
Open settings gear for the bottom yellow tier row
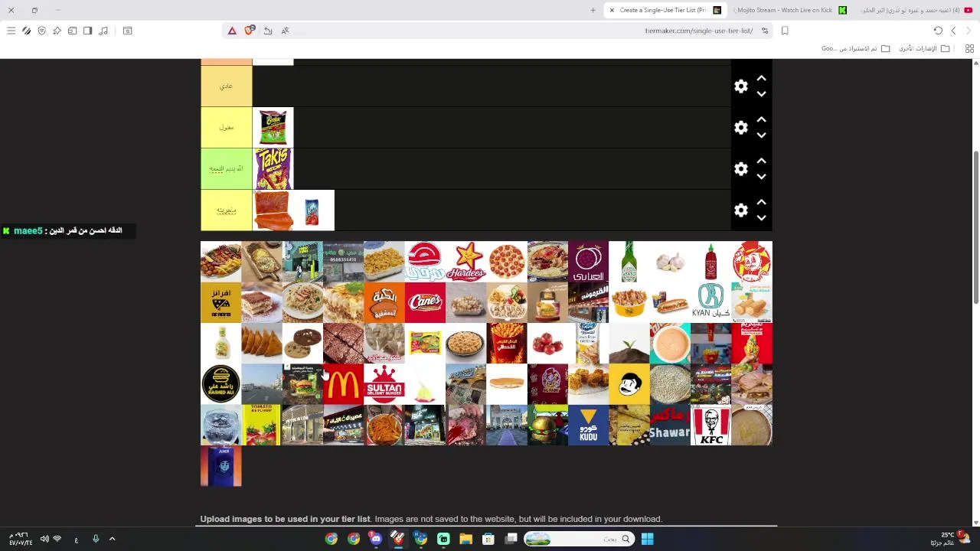(x=740, y=210)
